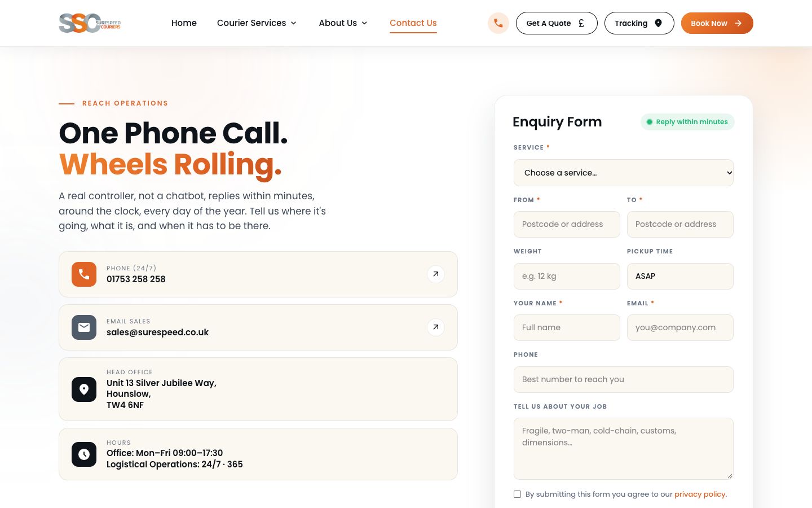
Task: Open the arrow icon on the email card
Action: [436, 327]
